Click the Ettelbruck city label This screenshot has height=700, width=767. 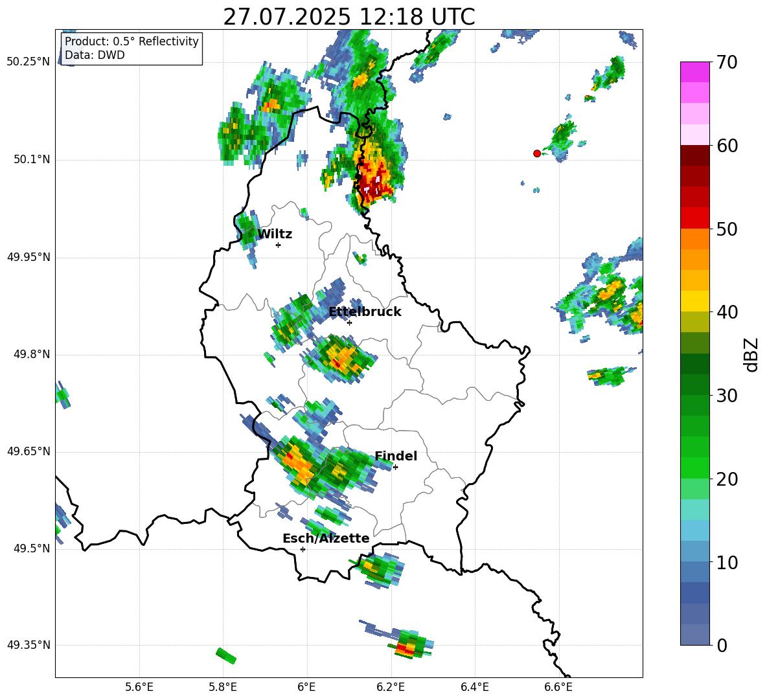point(365,312)
